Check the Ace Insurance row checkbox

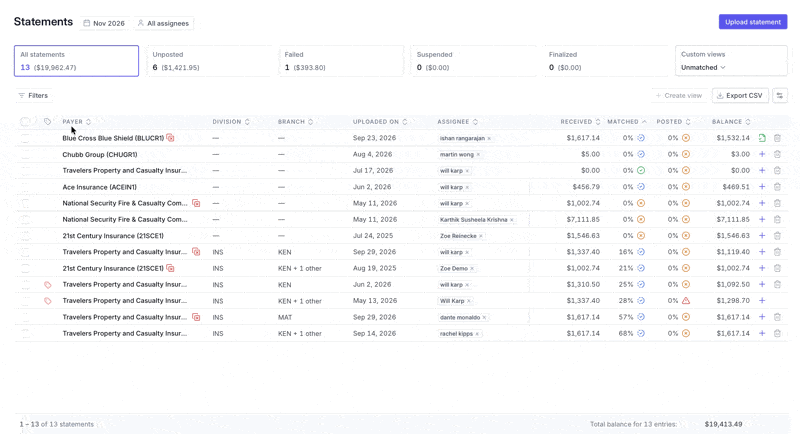(x=25, y=187)
